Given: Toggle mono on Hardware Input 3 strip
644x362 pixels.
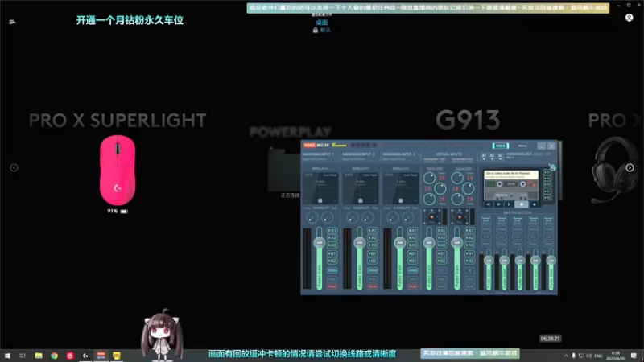Looking at the screenshot, I should click(413, 270).
